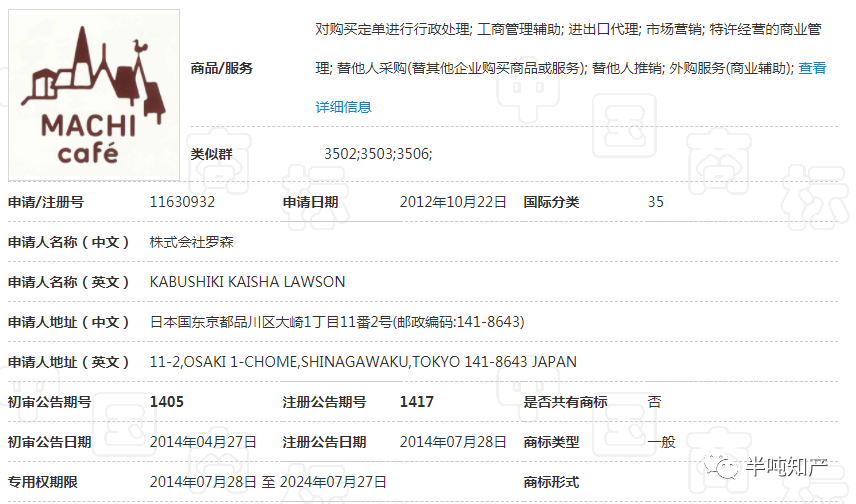
Task: Select the registration number 11630932
Action: pyautogui.click(x=182, y=202)
